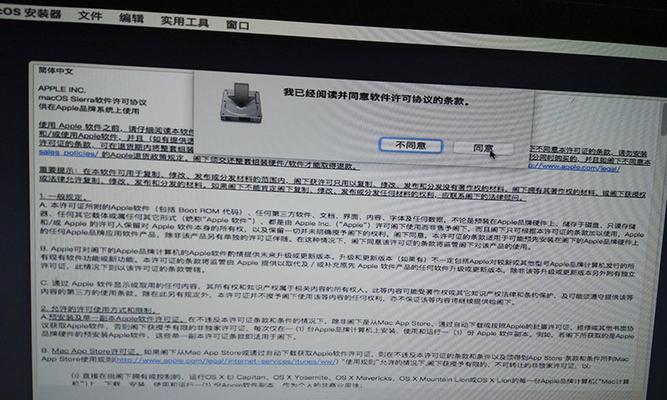667x400 pixels.
Task: Click the underlined Mac App Store许可证 clause heading
Action: click(96, 351)
